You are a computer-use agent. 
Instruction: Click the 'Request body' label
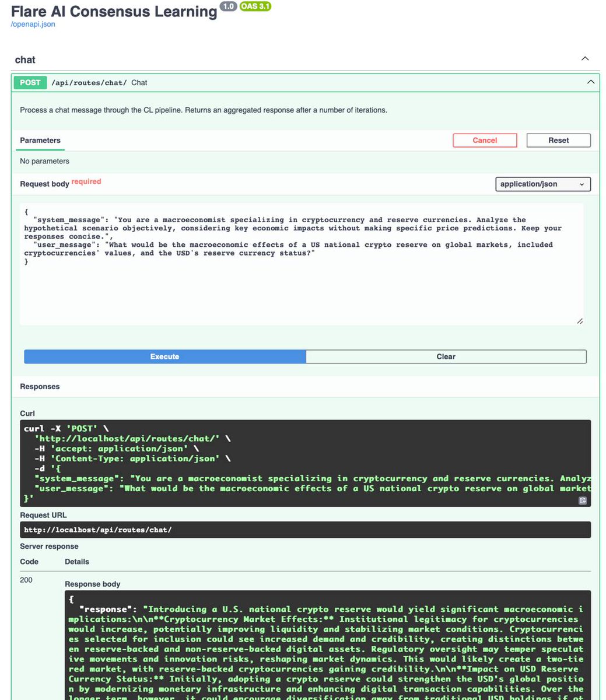pos(44,184)
